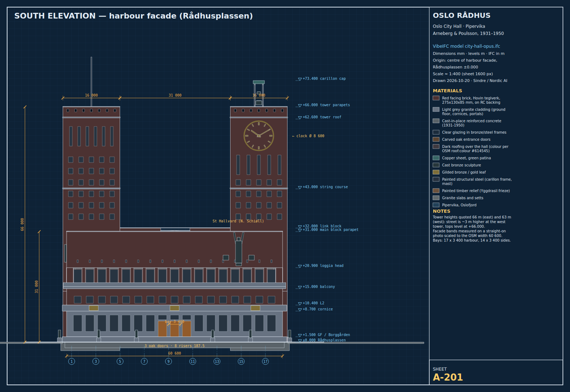Click the clock Ø 8 600 annotation
Image resolution: width=570 pixels, height=392 pixels.
(x=308, y=136)
